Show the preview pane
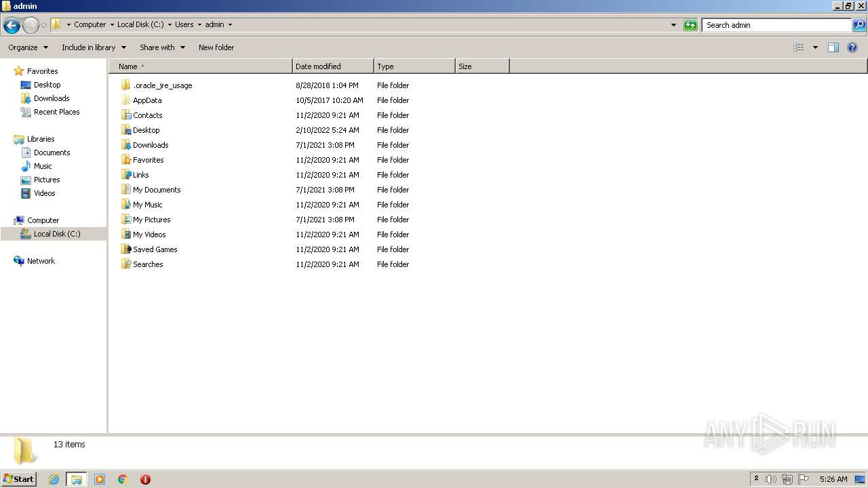Screen dimensions: 868x488 tap(833, 47)
